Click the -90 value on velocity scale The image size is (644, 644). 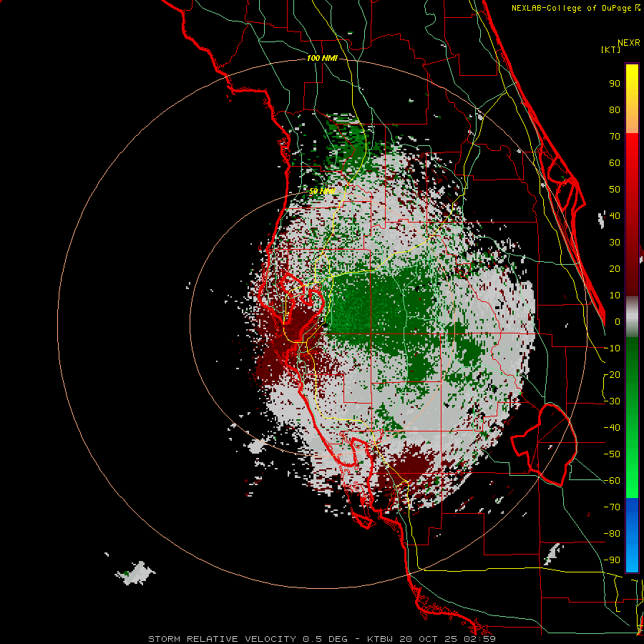coord(613,560)
